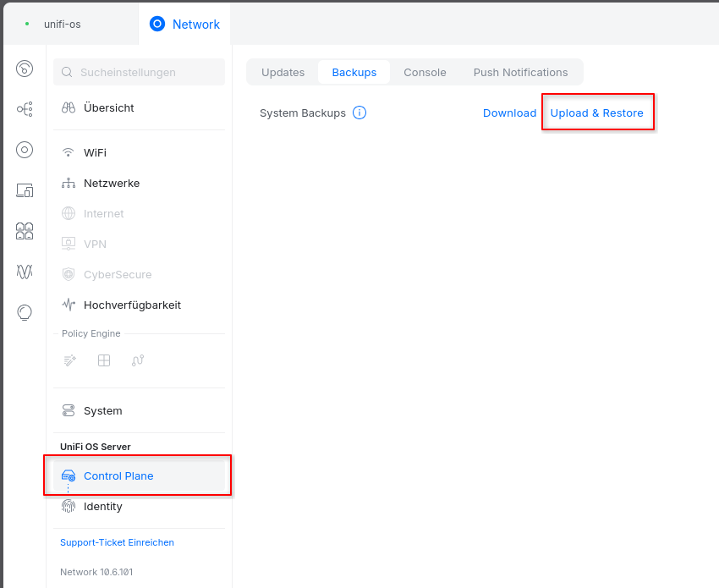This screenshot has height=588, width=719.
Task: Open WiFi settings
Action: pos(139,152)
